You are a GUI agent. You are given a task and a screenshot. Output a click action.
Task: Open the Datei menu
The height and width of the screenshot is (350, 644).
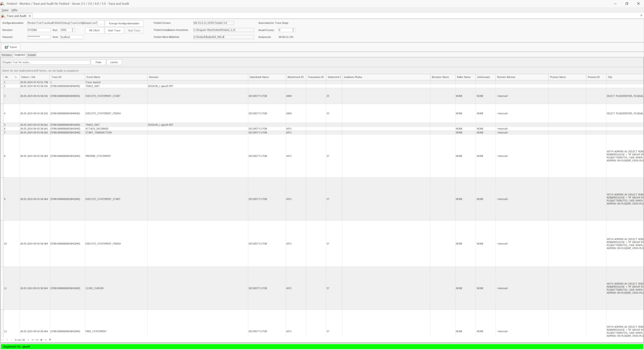5,10
